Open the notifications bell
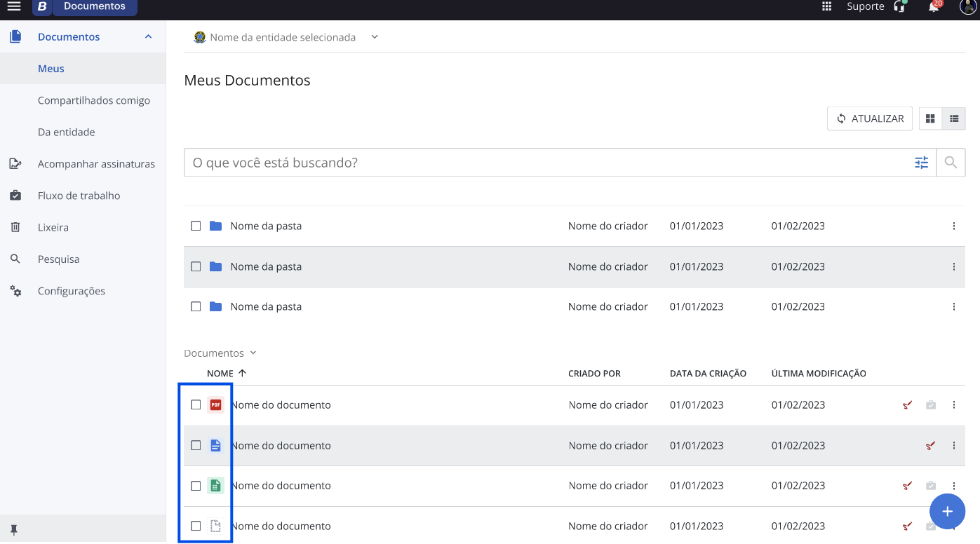The height and width of the screenshot is (544, 980). (x=933, y=7)
